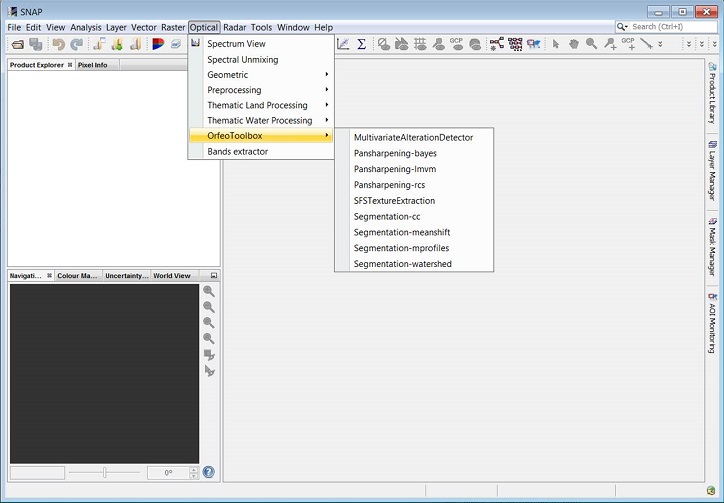This screenshot has height=503, width=724.
Task: Select the arrow selection tool
Action: [x=555, y=44]
